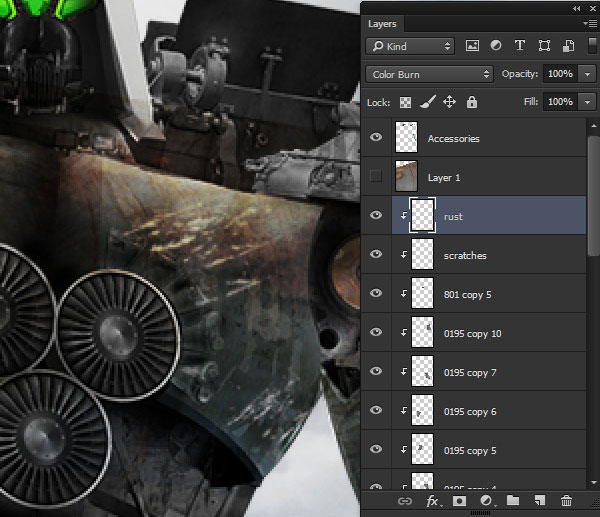Click the Fill 100% value field
Screen dimensions: 600x517
click(561, 102)
